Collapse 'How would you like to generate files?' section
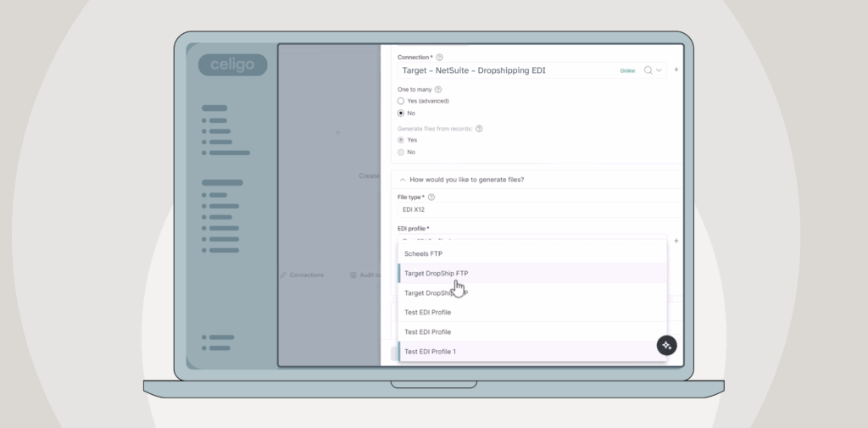 pyautogui.click(x=402, y=180)
